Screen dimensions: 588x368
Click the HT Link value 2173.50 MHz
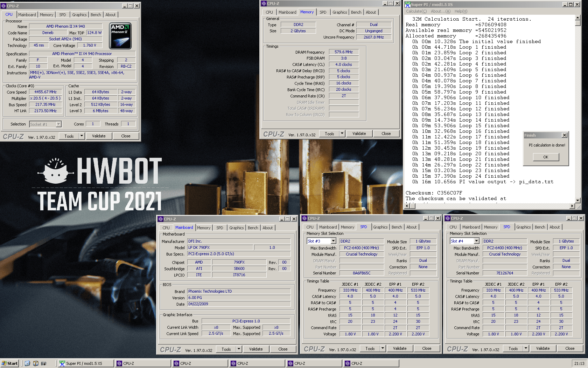(x=45, y=111)
